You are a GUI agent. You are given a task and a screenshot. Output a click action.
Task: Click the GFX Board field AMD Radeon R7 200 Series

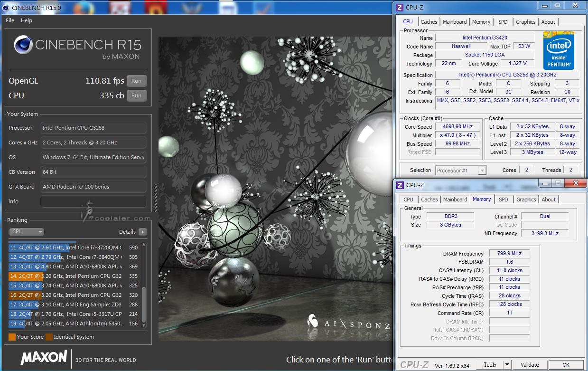click(93, 187)
